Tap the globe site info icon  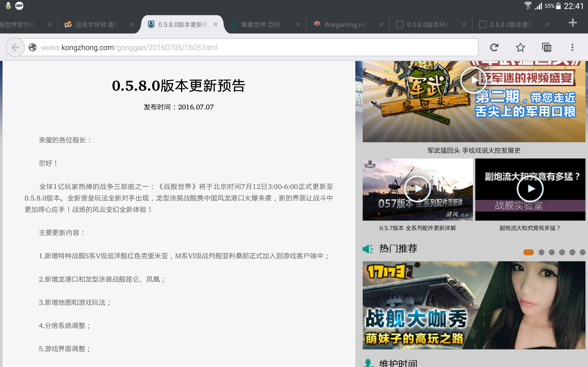[33, 47]
